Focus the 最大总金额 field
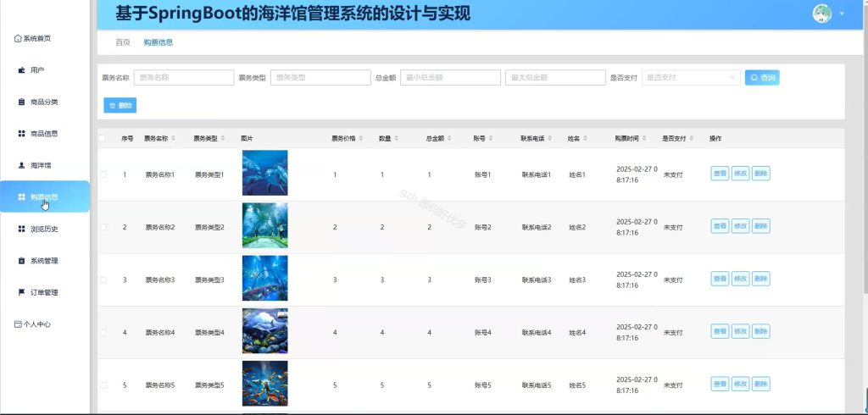 (555, 77)
